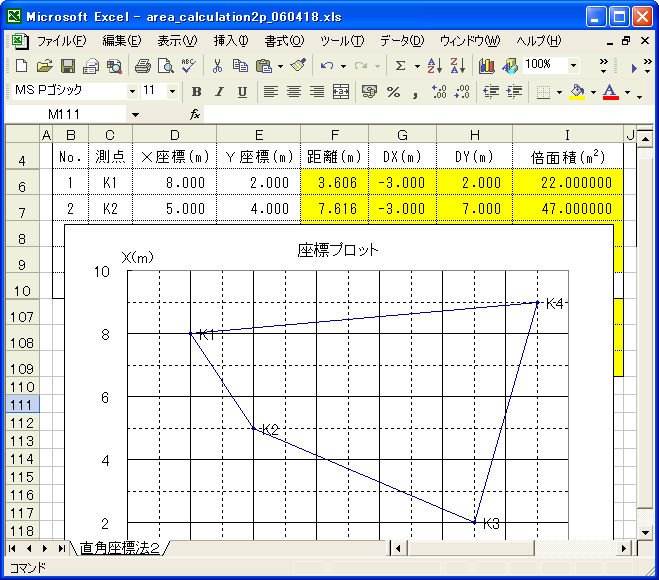Run spelling check ABC icon

[188, 66]
